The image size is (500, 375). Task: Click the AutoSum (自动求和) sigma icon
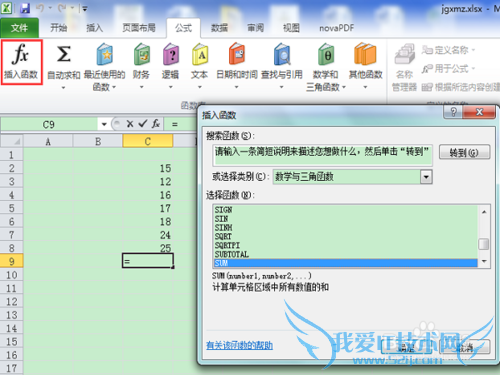(63, 54)
